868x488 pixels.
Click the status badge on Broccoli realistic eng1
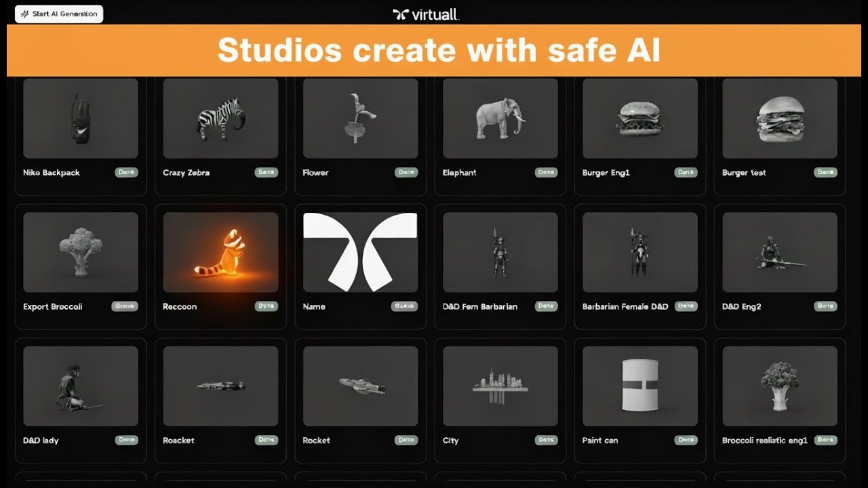click(x=826, y=439)
